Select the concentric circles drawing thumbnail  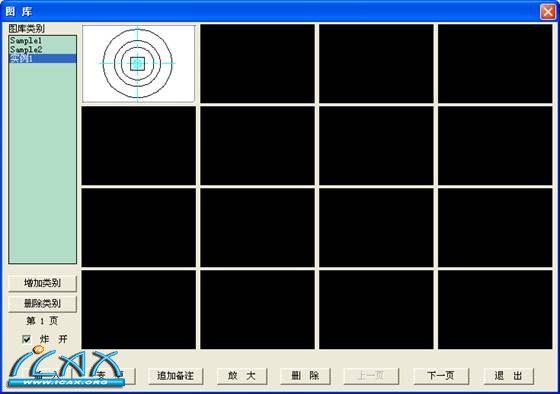click(x=139, y=64)
